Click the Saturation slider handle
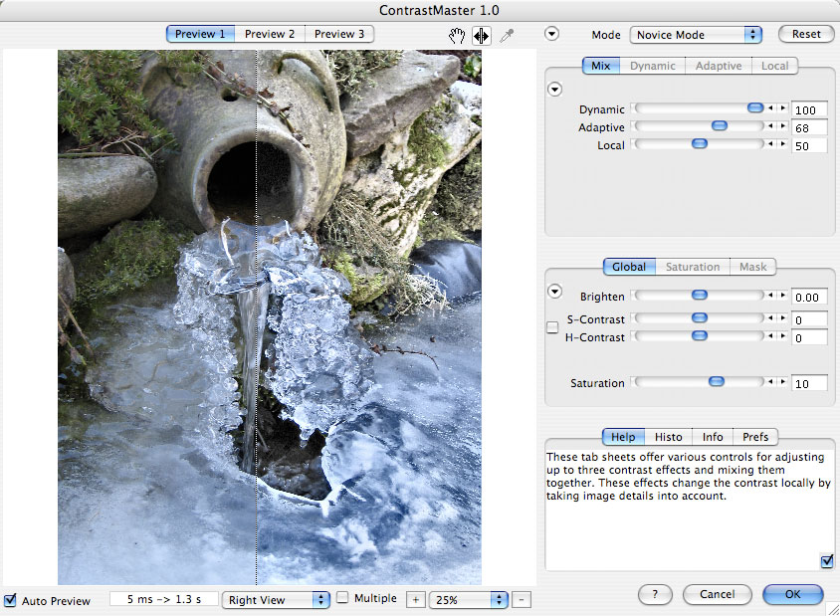This screenshot has height=616, width=840. click(x=716, y=382)
